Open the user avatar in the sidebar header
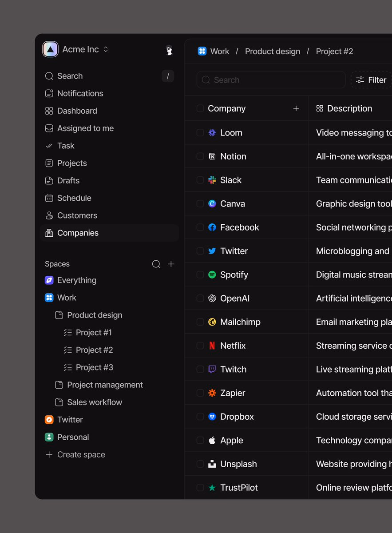 (x=169, y=50)
